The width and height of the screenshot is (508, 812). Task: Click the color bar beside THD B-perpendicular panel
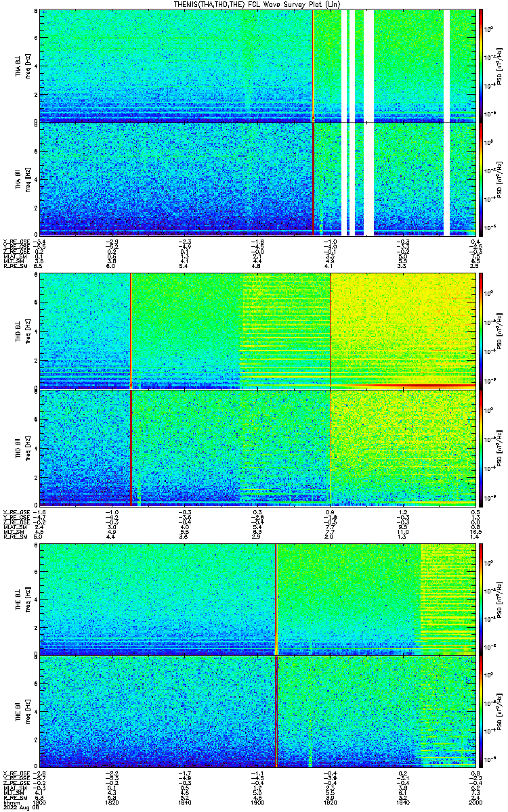coord(481,331)
